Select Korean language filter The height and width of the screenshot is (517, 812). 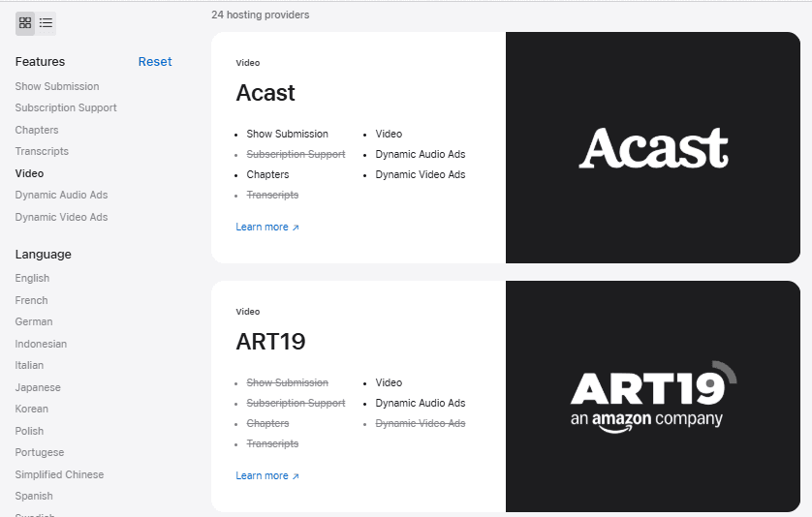32,409
